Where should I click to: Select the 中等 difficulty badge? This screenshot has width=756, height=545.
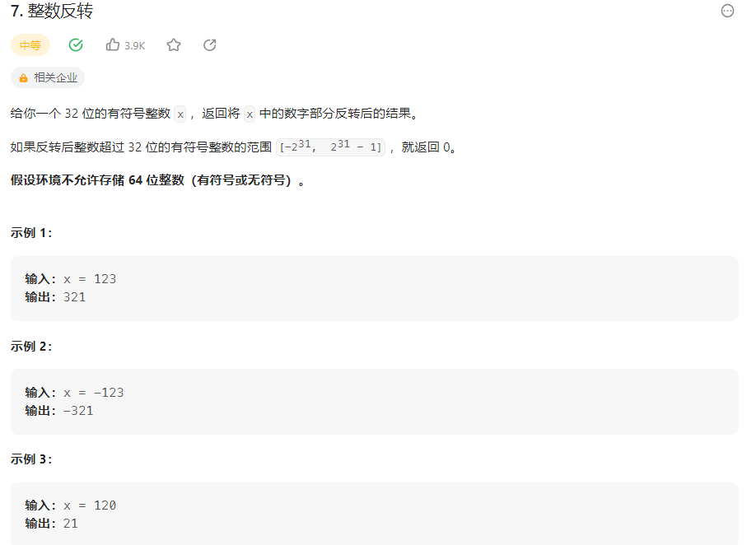(x=30, y=45)
